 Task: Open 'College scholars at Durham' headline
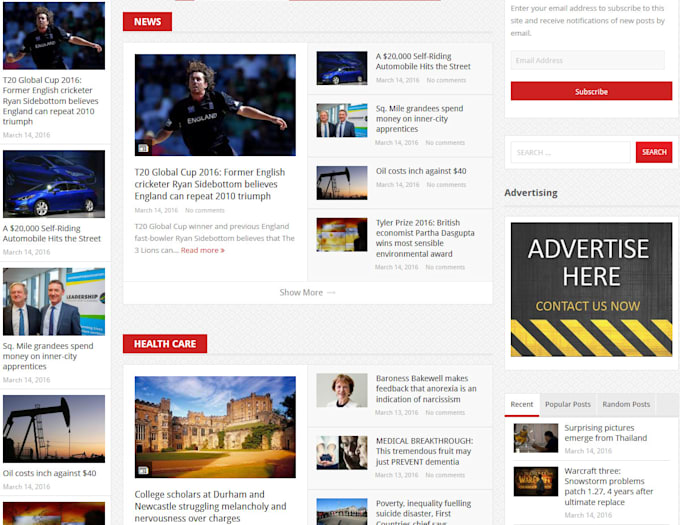click(210, 506)
